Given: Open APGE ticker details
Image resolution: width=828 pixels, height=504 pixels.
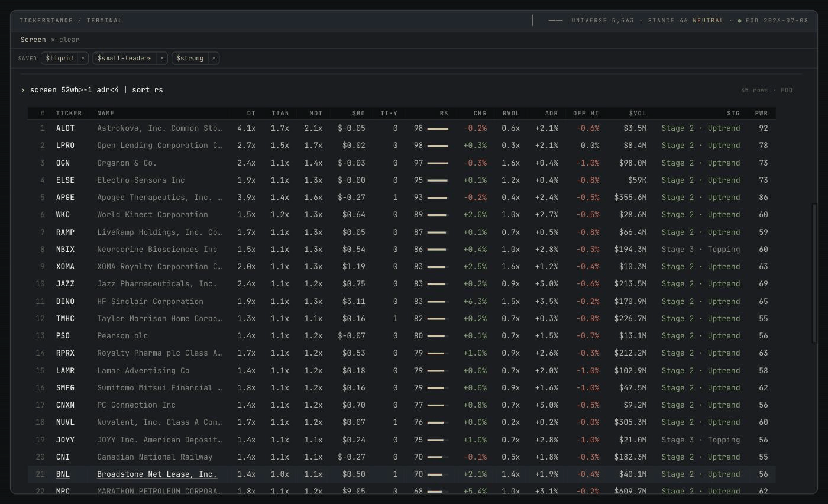Looking at the screenshot, I should click(65, 197).
